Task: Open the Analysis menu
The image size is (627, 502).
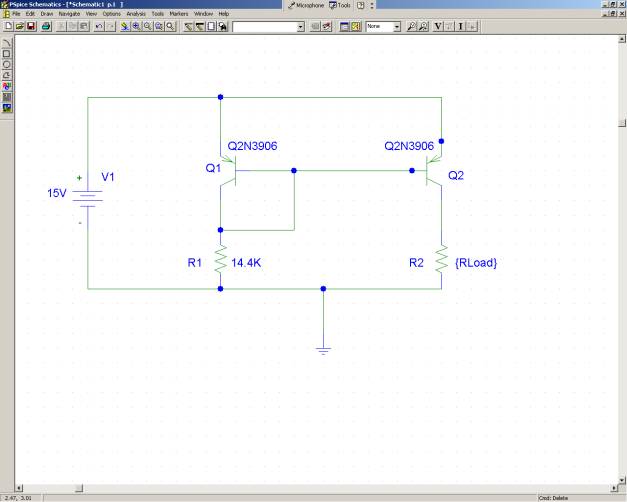Action: (x=136, y=13)
